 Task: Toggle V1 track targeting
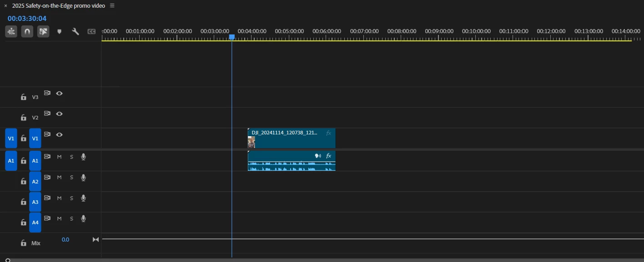click(35, 138)
